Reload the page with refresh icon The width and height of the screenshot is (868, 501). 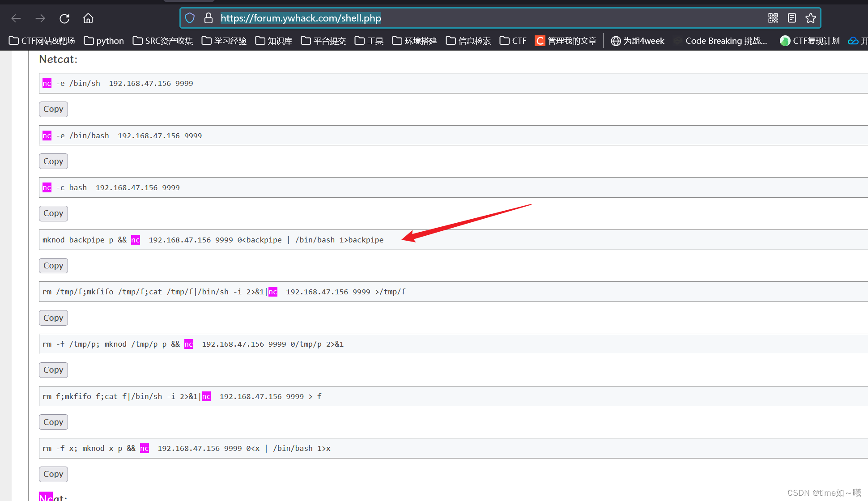pos(64,18)
